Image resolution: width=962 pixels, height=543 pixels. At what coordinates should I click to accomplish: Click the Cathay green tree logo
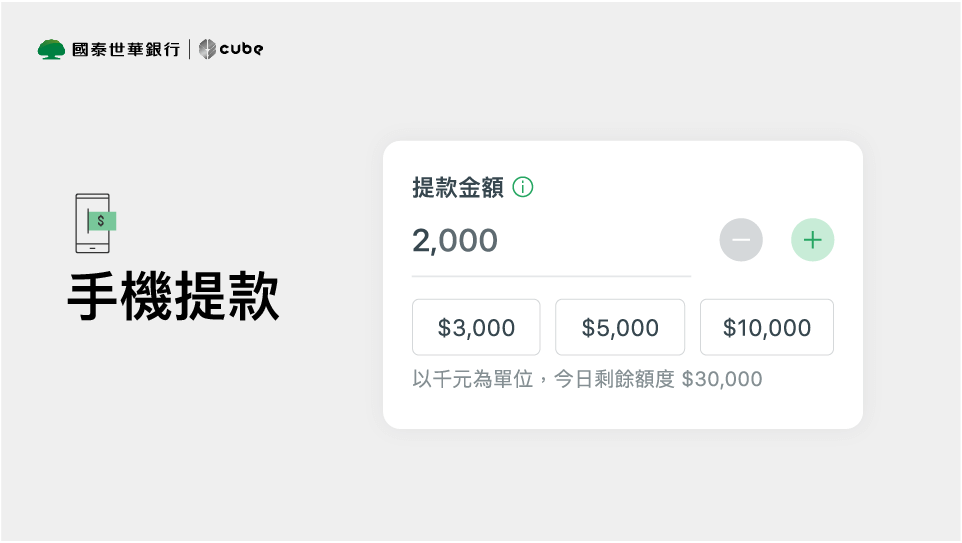point(51,49)
